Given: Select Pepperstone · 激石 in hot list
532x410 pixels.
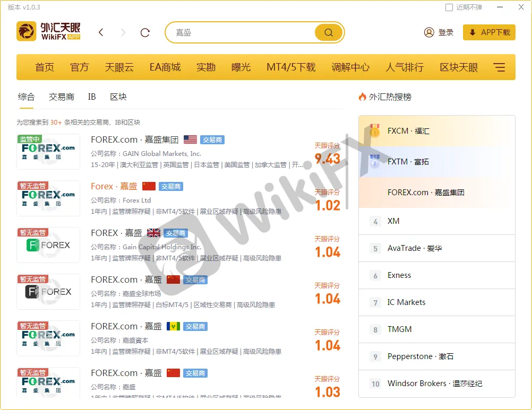Looking at the screenshot, I should click(x=437, y=357).
